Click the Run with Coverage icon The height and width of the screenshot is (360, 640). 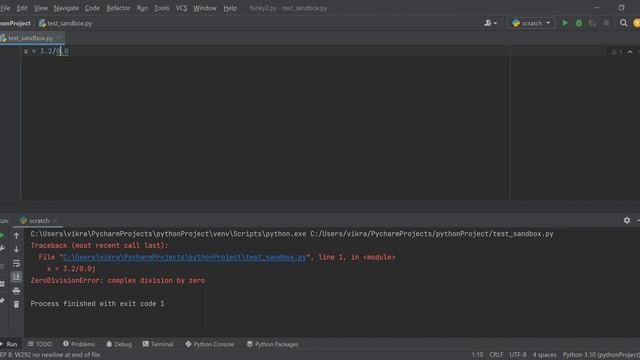point(592,23)
